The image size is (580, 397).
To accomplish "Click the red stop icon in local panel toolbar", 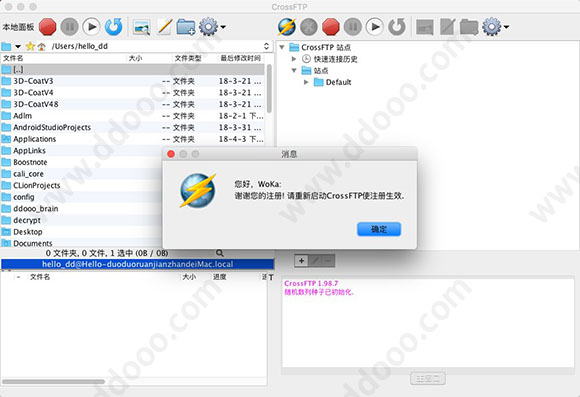I will [47, 27].
